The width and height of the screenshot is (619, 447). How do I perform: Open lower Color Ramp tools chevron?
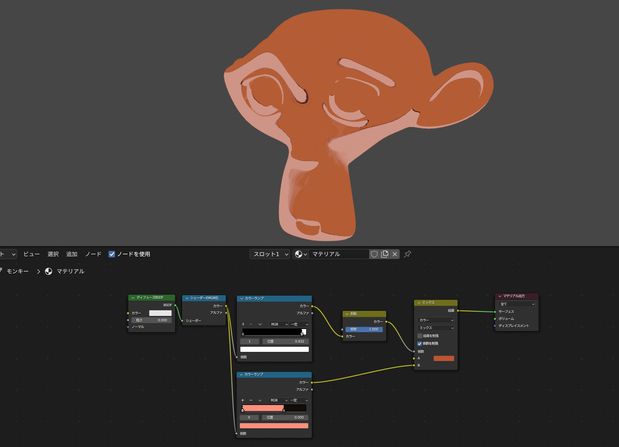point(260,400)
